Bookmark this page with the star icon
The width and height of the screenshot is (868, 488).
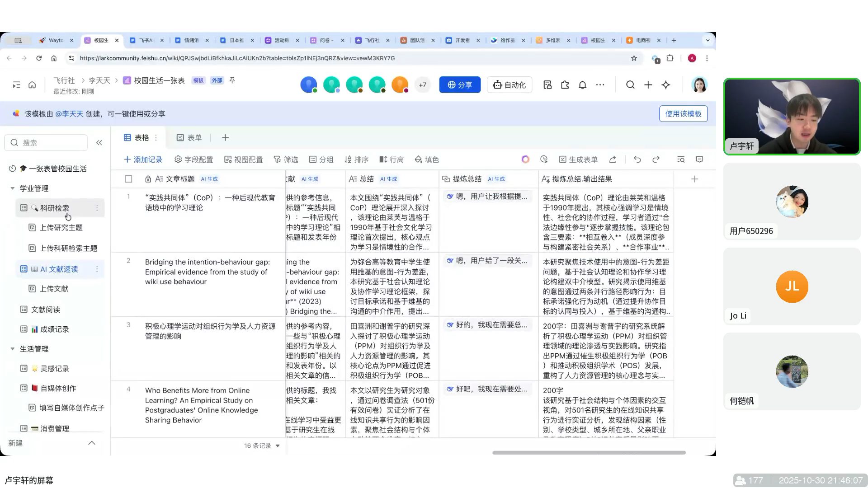click(634, 58)
